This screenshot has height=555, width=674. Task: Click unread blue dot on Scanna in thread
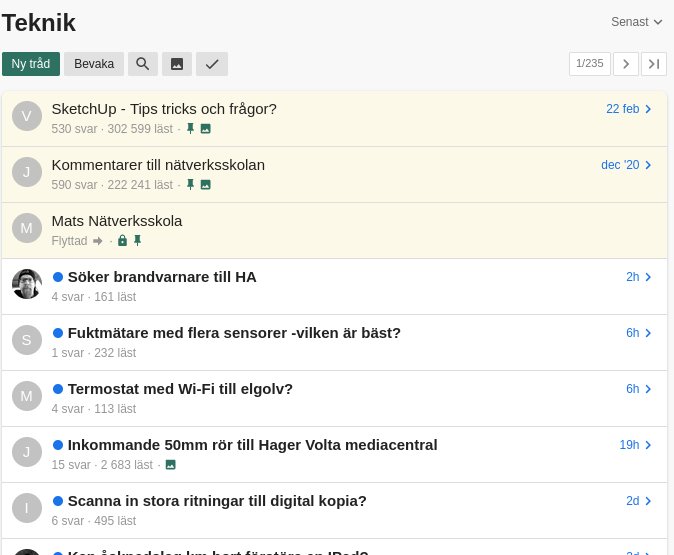(58, 501)
